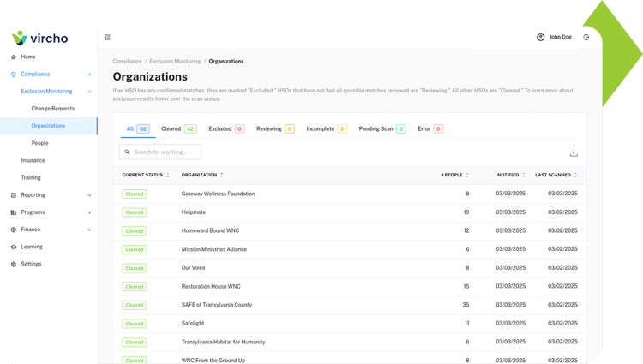Click Our Voice organization name

point(193,268)
